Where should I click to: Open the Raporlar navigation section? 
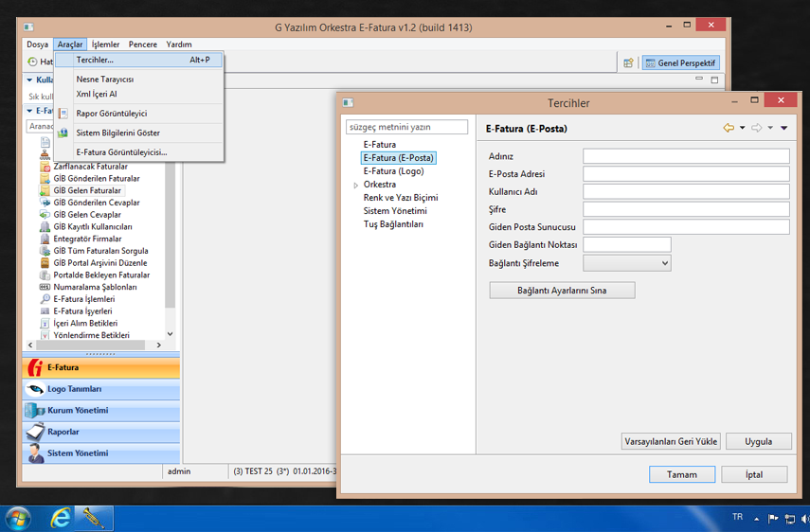[101, 432]
